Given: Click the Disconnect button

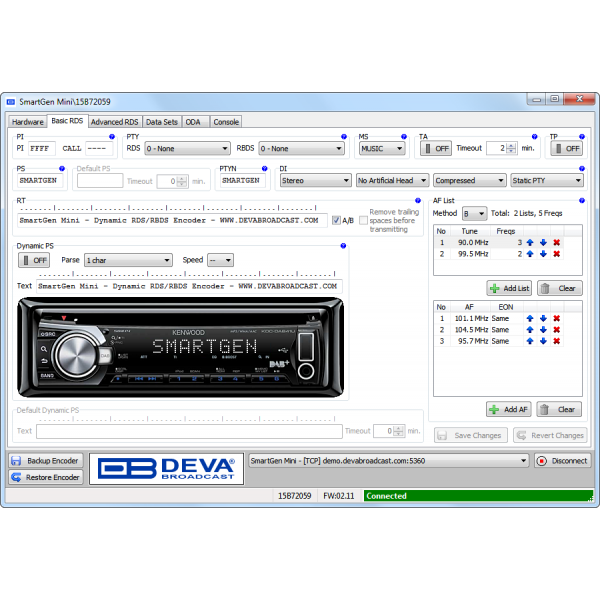Looking at the screenshot, I should (562, 461).
